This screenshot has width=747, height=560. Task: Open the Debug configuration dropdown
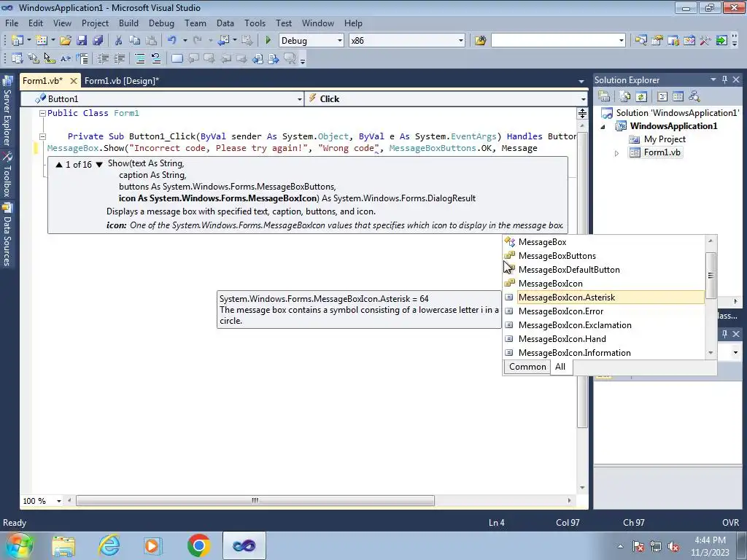[340, 41]
